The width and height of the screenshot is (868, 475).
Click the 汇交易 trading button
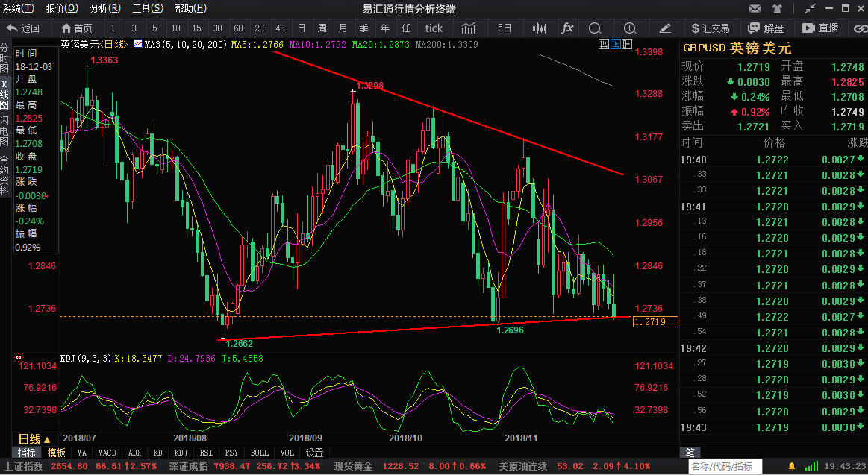tap(709, 28)
